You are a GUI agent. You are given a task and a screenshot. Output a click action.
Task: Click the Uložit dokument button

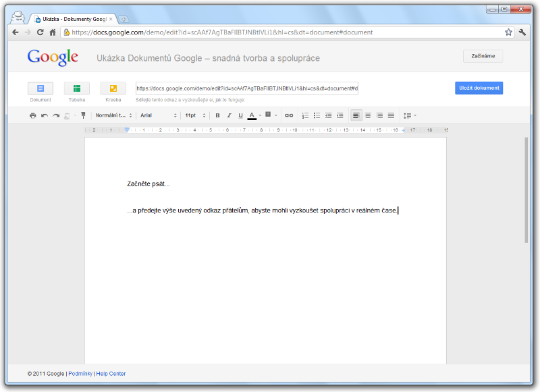tap(479, 88)
